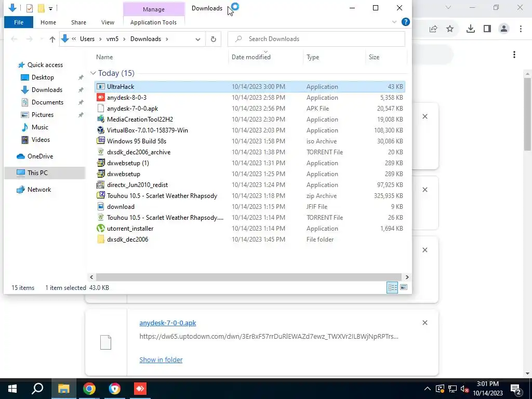Open anydesk-7-0-0.apk download link
The width and height of the screenshot is (532, 399).
click(x=168, y=323)
